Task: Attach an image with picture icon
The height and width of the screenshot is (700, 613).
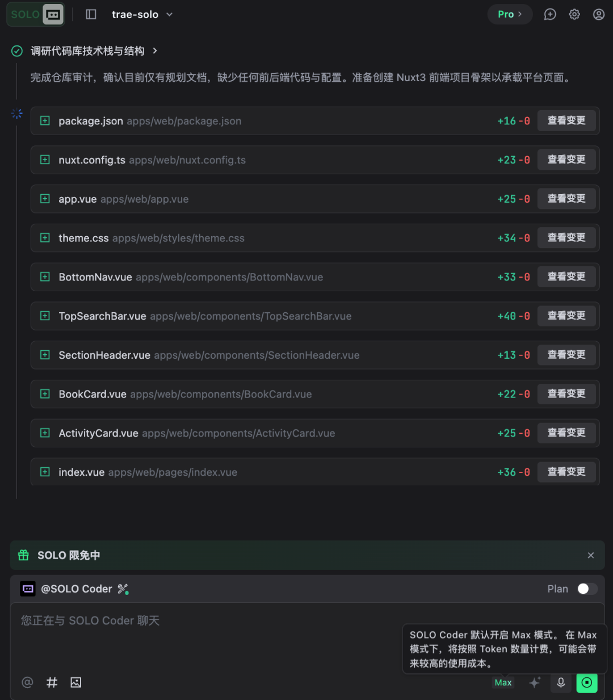Action: (76, 682)
